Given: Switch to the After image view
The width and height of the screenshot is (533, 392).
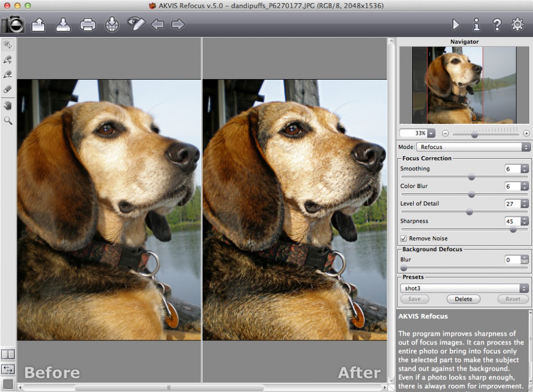Looking at the screenshot, I should (x=359, y=373).
